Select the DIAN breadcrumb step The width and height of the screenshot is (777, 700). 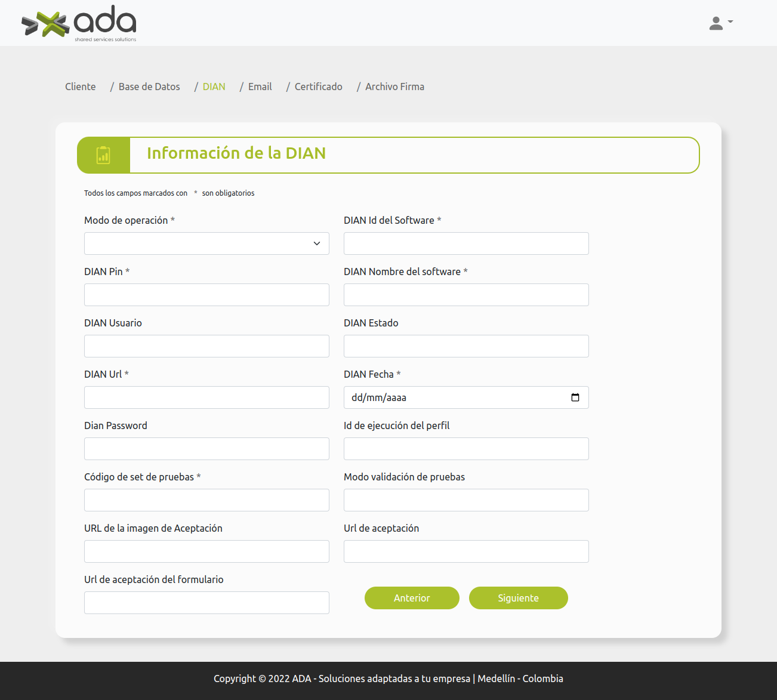pos(214,87)
